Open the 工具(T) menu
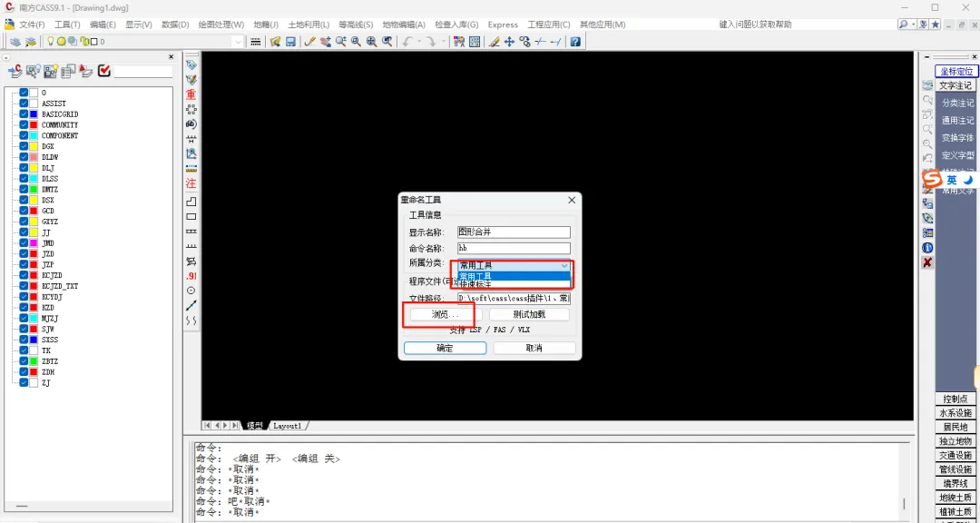 point(67,25)
